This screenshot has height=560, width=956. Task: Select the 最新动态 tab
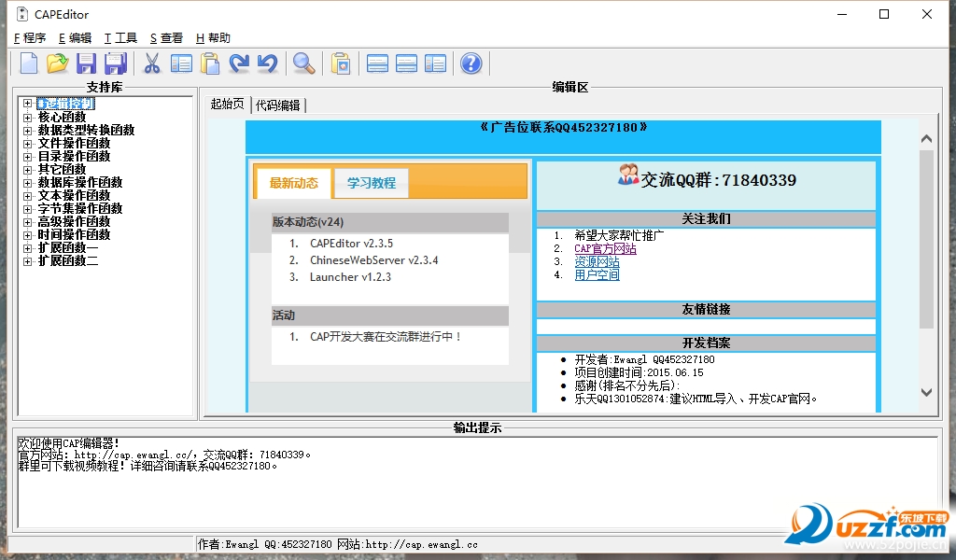(293, 183)
